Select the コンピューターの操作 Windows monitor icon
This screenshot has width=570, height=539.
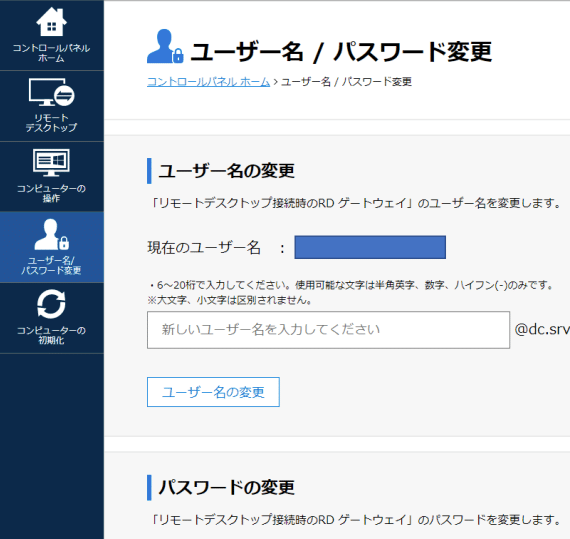(51, 162)
